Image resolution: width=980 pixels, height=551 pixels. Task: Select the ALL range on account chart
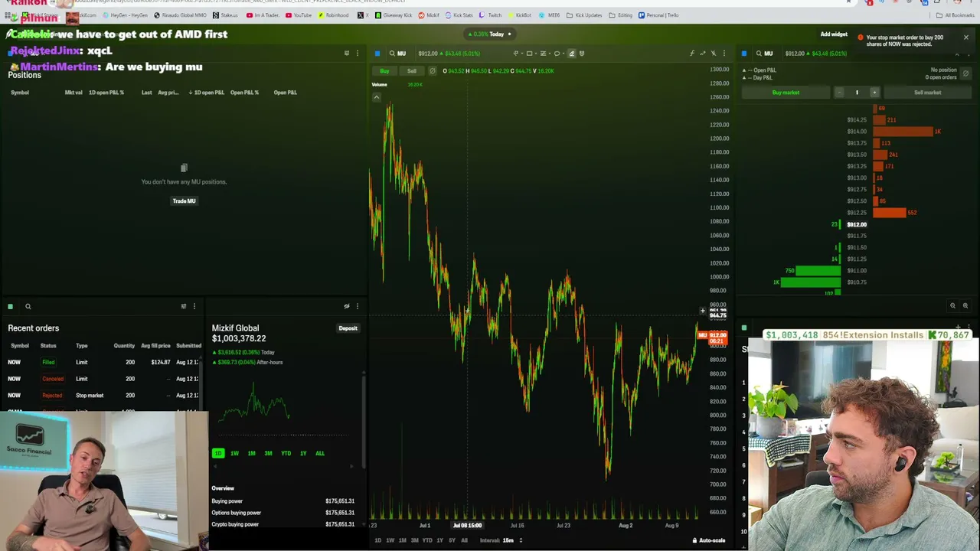tap(320, 454)
